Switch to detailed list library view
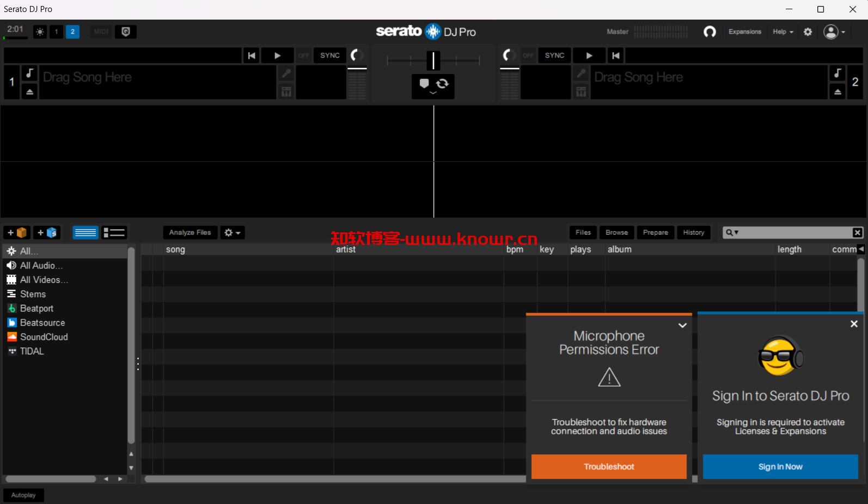This screenshot has height=504, width=868. point(114,233)
